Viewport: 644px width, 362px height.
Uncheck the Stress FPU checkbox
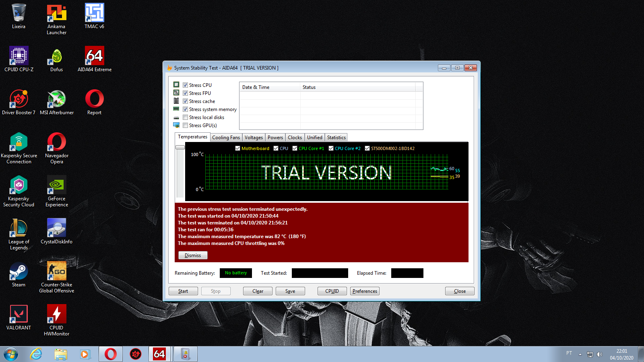pos(185,93)
